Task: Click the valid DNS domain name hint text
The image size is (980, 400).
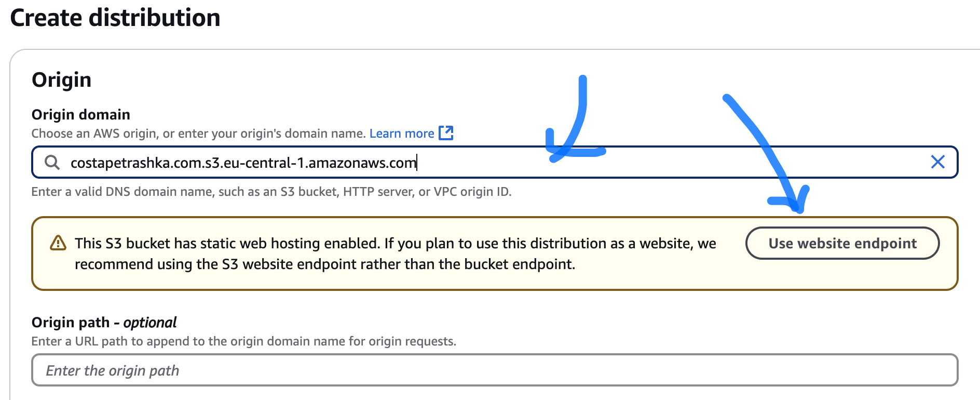Action: (271, 192)
